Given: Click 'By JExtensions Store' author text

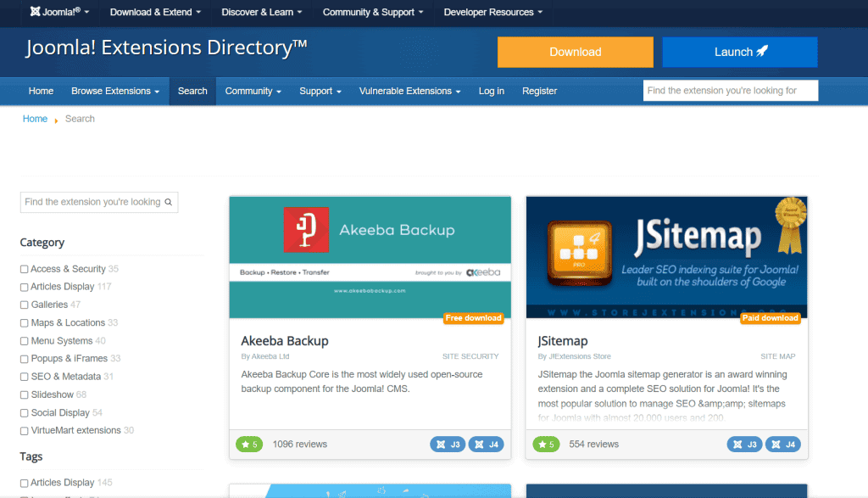Looking at the screenshot, I should (x=575, y=356).
